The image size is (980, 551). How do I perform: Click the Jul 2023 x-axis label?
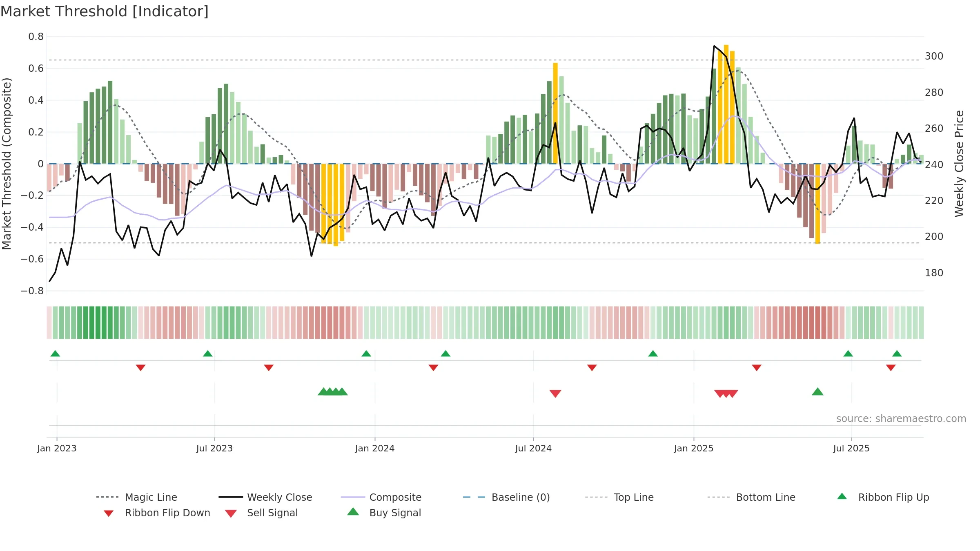[214, 448]
